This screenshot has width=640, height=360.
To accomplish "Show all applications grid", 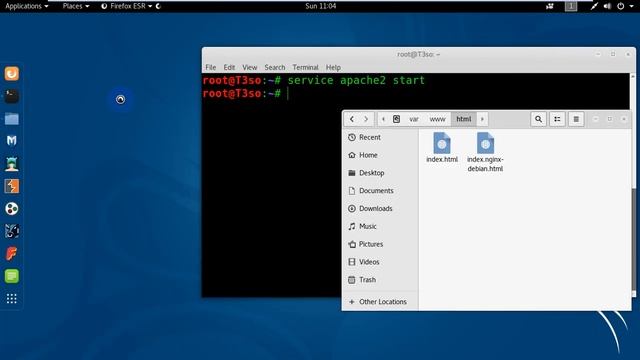I will [x=11, y=299].
